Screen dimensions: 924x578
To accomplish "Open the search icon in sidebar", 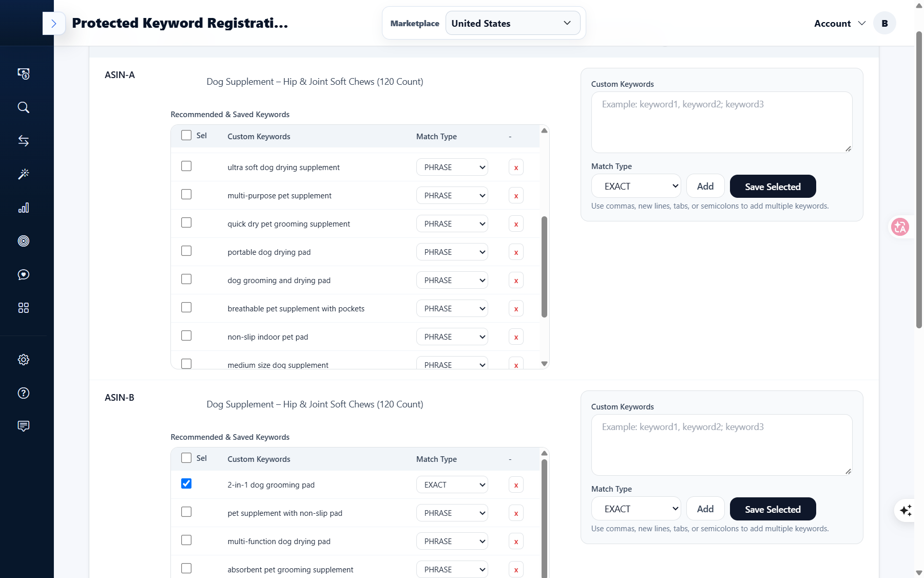I will (x=24, y=107).
